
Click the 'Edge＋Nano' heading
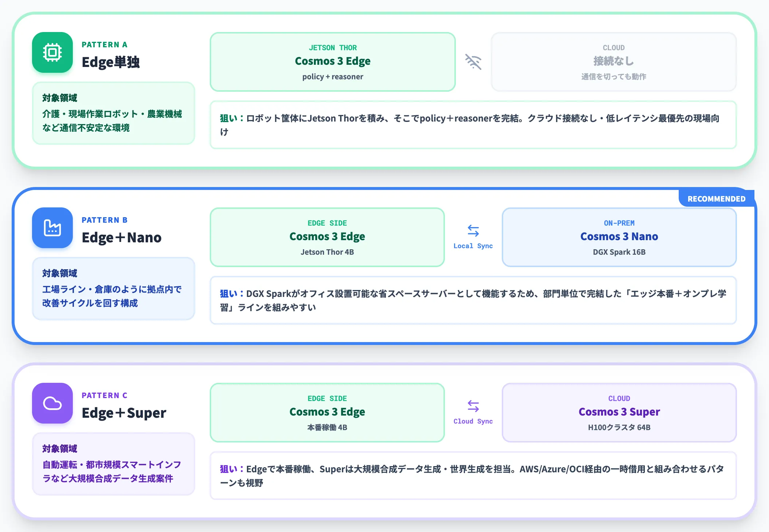pyautogui.click(x=122, y=237)
